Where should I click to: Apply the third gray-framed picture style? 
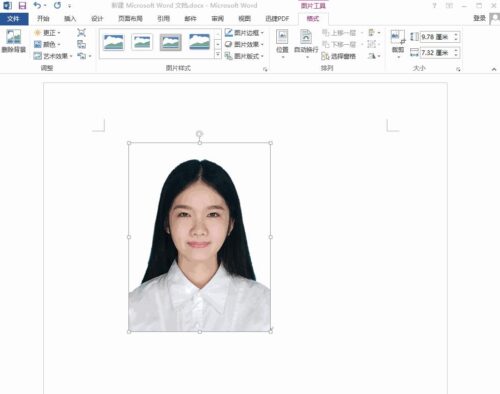point(171,42)
